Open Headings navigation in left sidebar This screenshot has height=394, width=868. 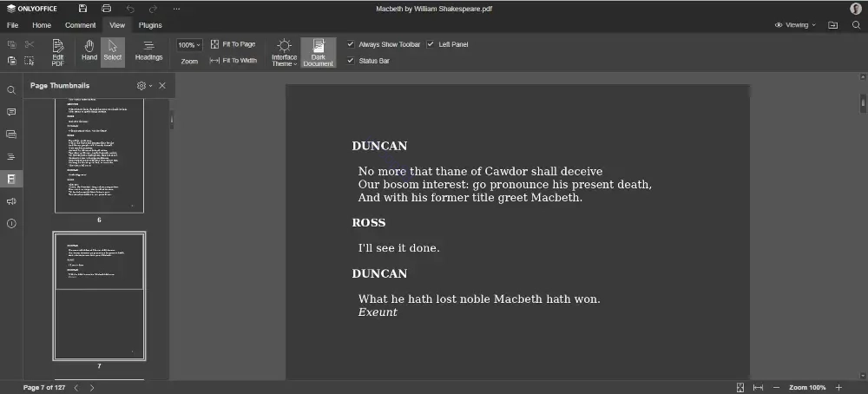pos(11,156)
